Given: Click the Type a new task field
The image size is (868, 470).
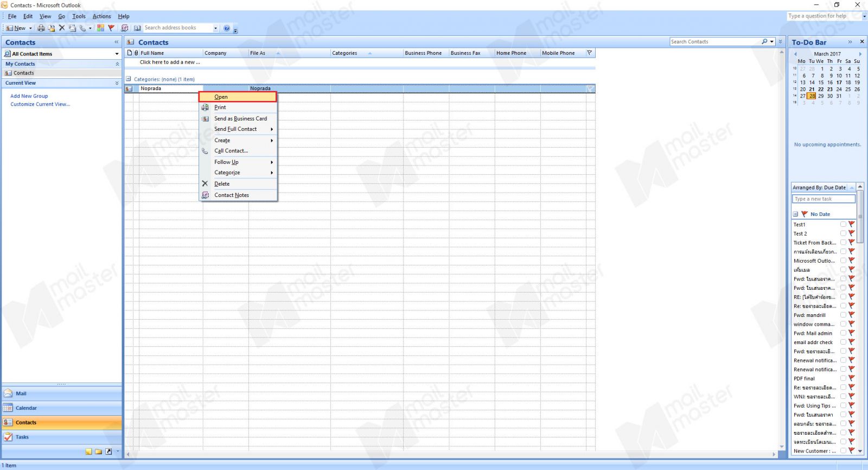Looking at the screenshot, I should coord(824,199).
